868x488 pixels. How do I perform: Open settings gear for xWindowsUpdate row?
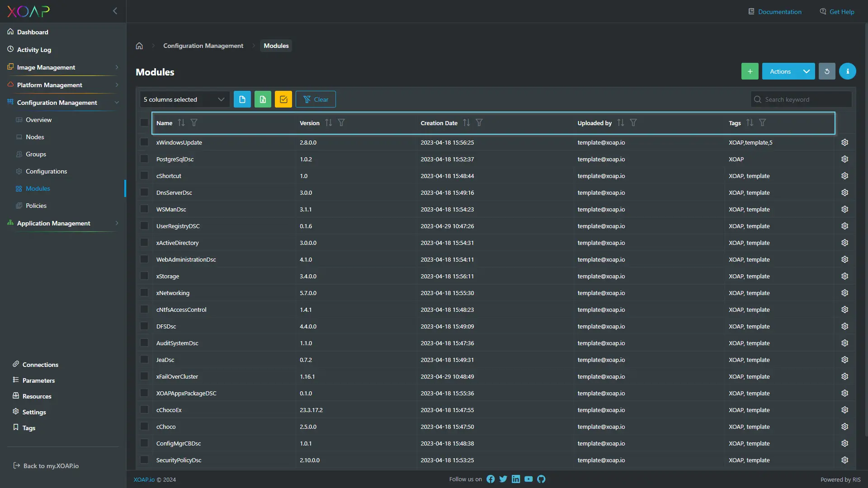(x=844, y=142)
